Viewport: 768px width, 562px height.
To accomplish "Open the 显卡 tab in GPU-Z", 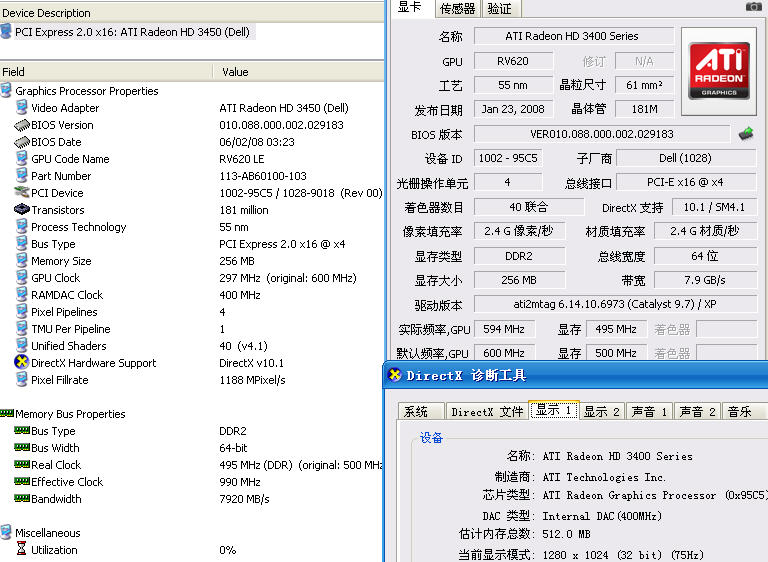I will coord(410,7).
